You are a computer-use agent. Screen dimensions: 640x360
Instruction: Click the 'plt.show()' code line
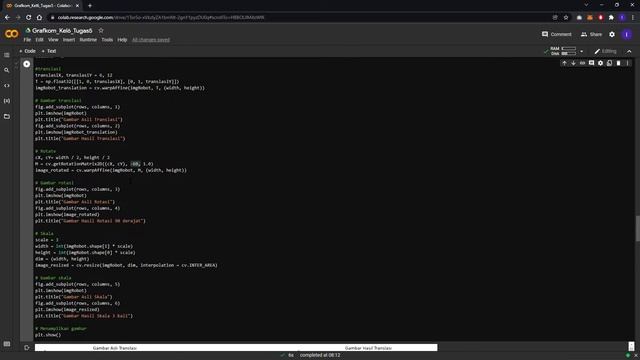(48, 335)
